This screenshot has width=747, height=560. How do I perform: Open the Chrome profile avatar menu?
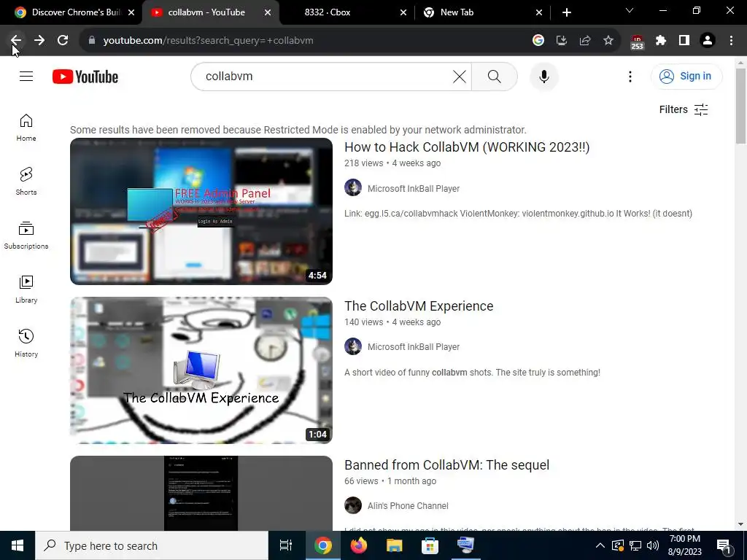(x=708, y=41)
